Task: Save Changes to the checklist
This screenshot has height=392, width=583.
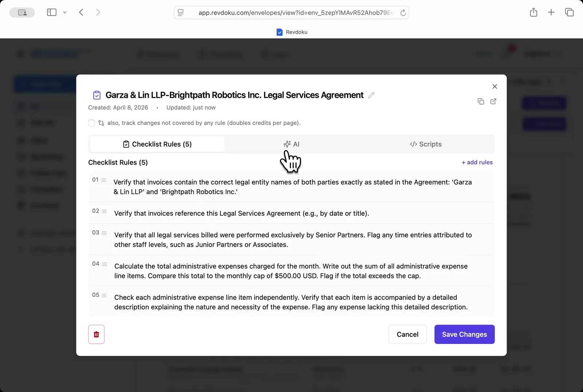Action: click(464, 334)
